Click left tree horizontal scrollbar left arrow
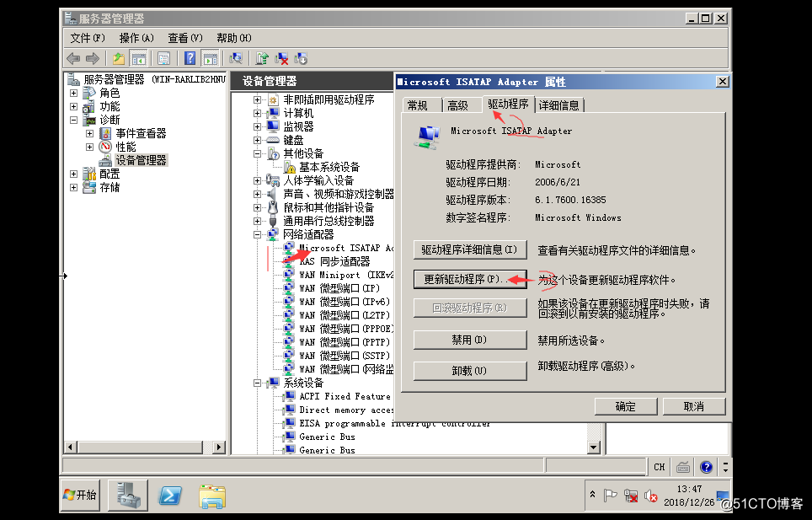This screenshot has width=812, height=520. tap(71, 447)
